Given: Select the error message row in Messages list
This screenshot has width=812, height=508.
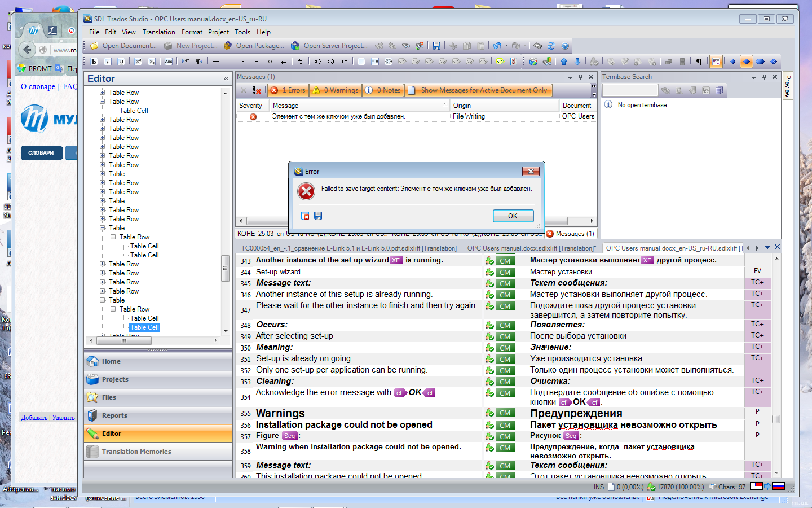Looking at the screenshot, I should tap(416, 116).
